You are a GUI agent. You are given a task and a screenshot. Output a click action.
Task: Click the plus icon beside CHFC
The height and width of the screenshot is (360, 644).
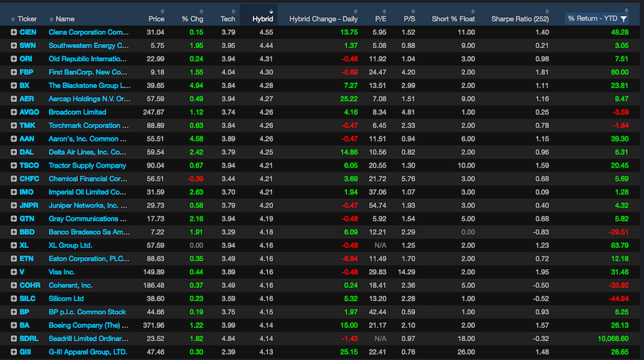13,179
